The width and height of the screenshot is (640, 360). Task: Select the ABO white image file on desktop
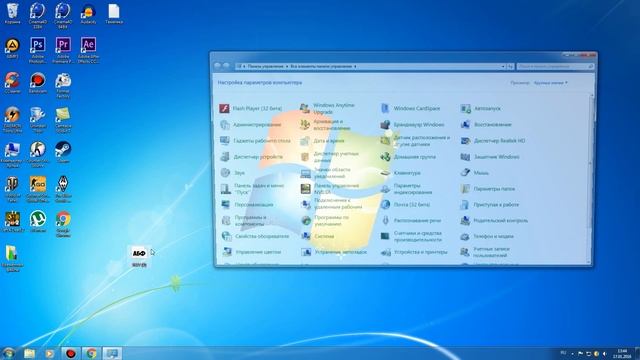[x=139, y=257]
